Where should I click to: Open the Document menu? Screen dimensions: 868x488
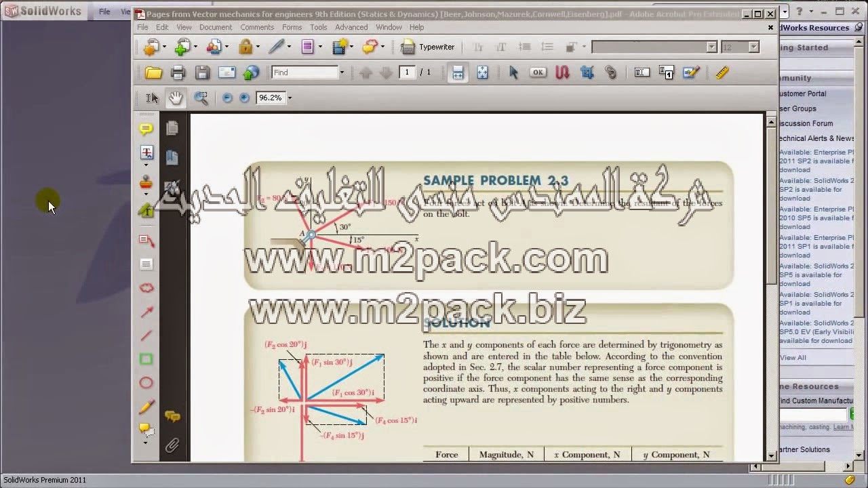(216, 27)
